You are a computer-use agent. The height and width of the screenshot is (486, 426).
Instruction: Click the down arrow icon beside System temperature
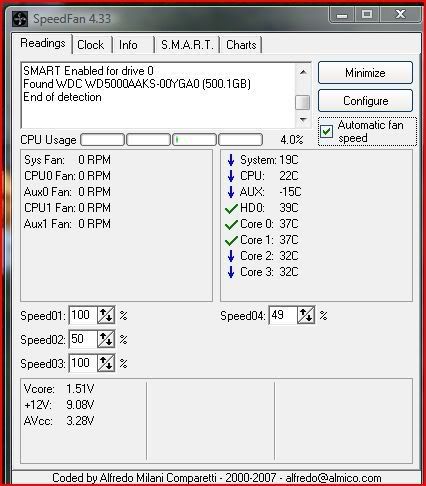click(x=231, y=160)
